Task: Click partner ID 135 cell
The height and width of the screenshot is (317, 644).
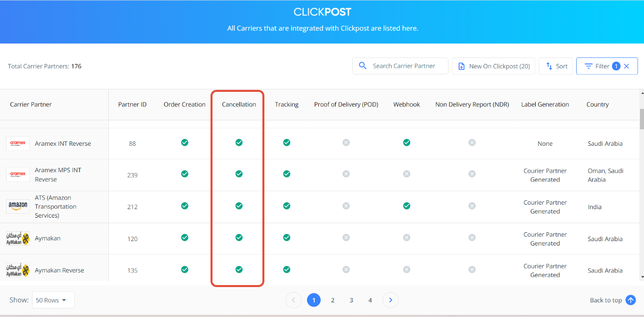Action: point(132,271)
